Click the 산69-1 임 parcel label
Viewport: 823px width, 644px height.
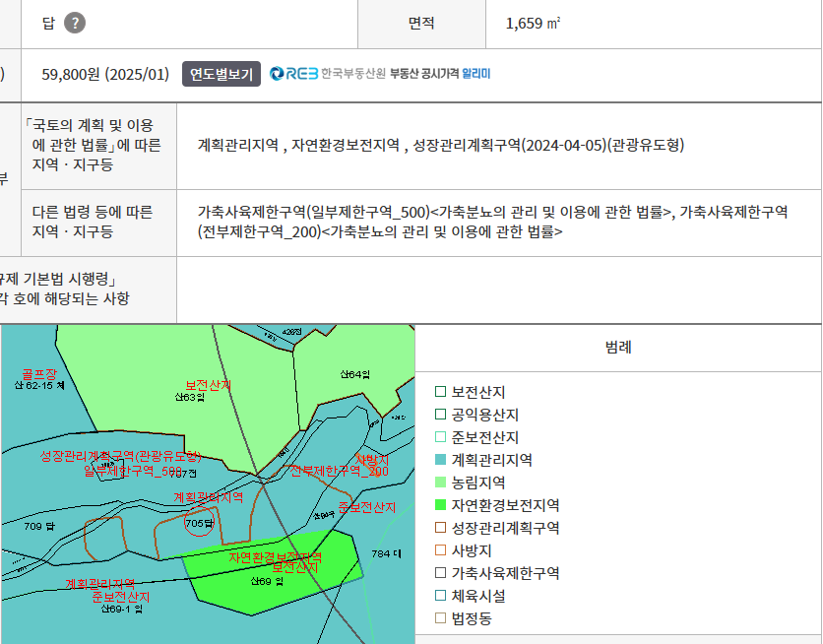pyautogui.click(x=121, y=609)
